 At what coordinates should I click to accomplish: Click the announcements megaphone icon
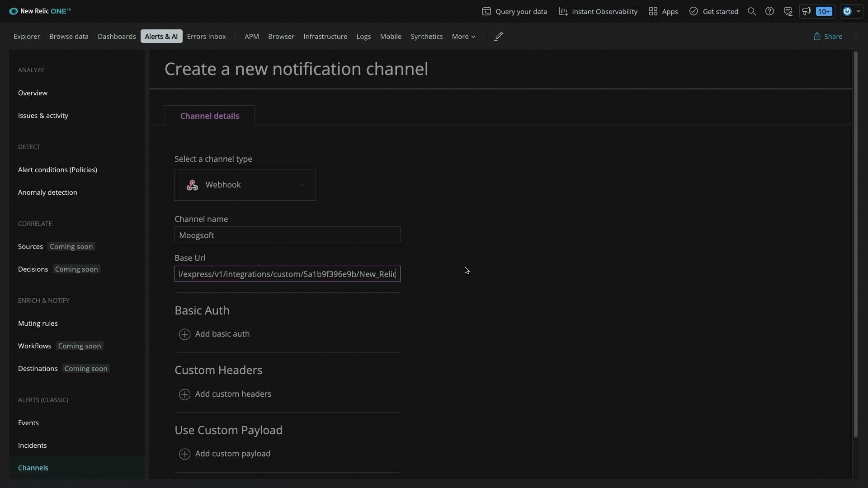coord(807,11)
